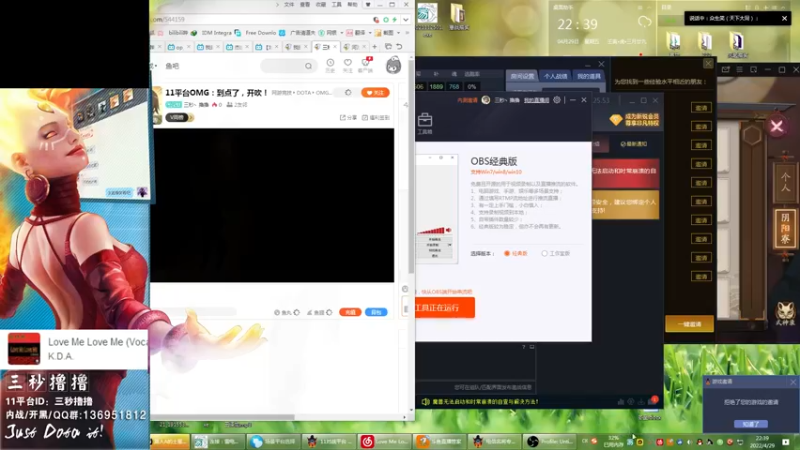This screenshot has width=800, height=450.
Task: Click 知道了 in the game invitation popup
Action: pyautogui.click(x=751, y=424)
